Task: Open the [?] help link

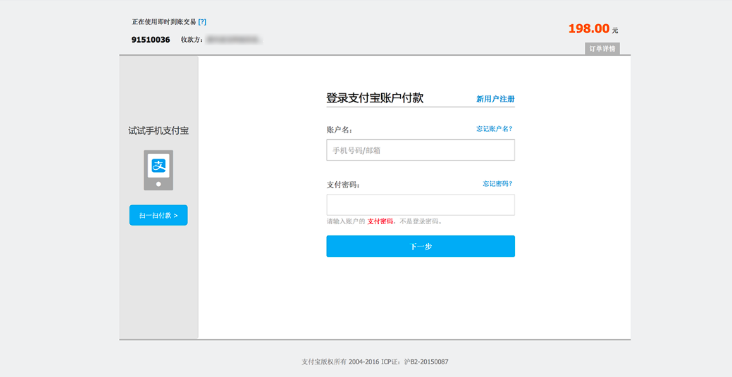Action: coord(202,22)
